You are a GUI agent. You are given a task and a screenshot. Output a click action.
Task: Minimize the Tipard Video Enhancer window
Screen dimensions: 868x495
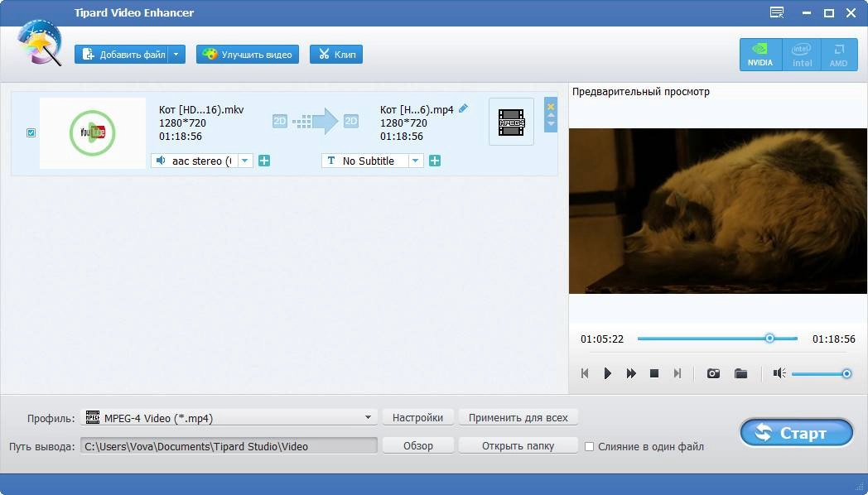[x=807, y=12]
